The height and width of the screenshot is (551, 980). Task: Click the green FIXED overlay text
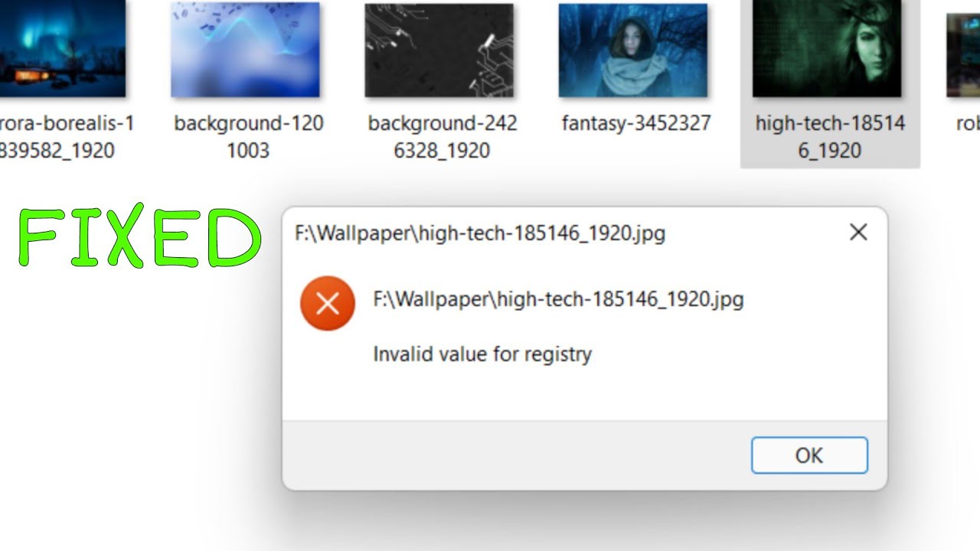pyautogui.click(x=139, y=237)
